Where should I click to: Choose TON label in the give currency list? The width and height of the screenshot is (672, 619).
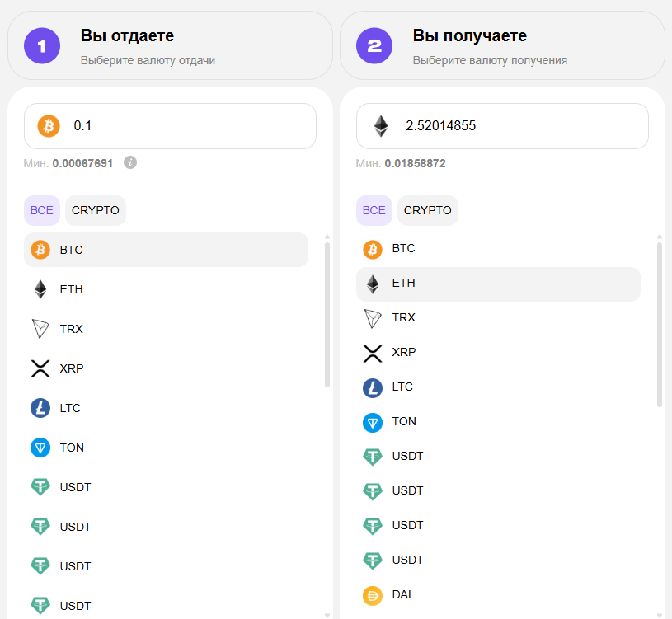point(72,448)
